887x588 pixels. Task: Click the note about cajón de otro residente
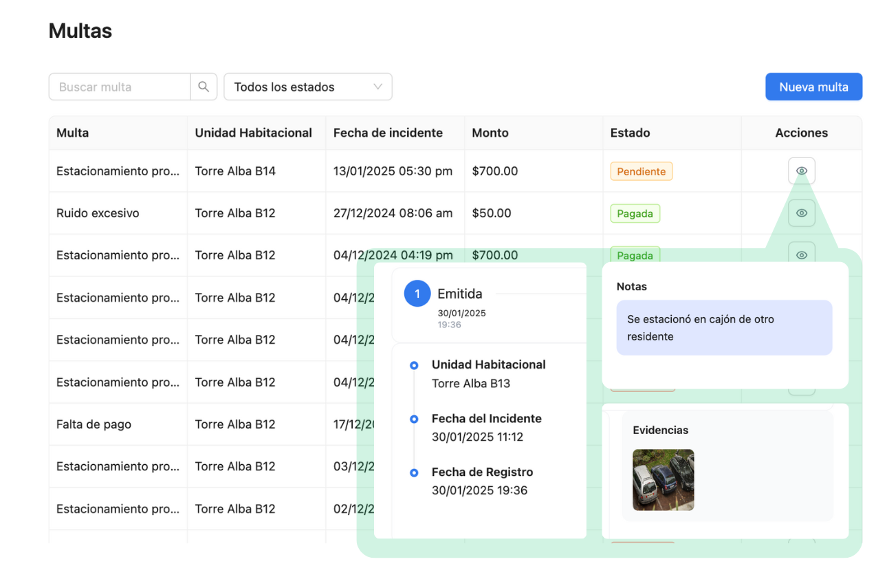point(723,328)
